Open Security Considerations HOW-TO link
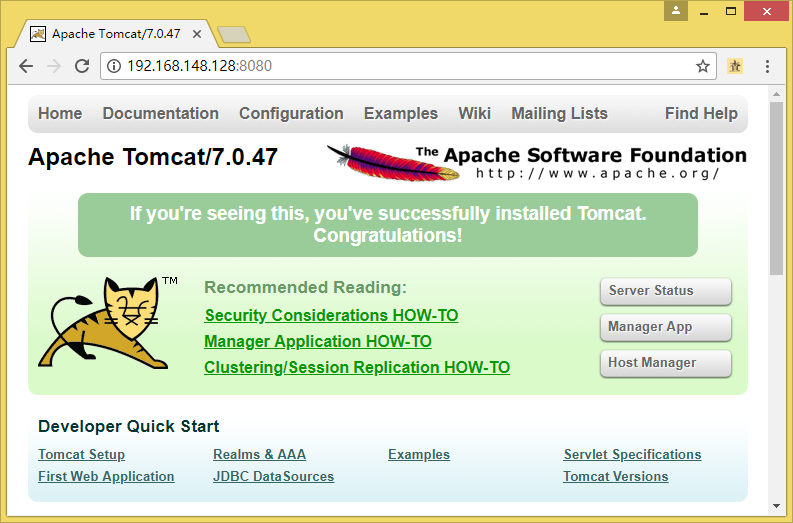 tap(331, 315)
